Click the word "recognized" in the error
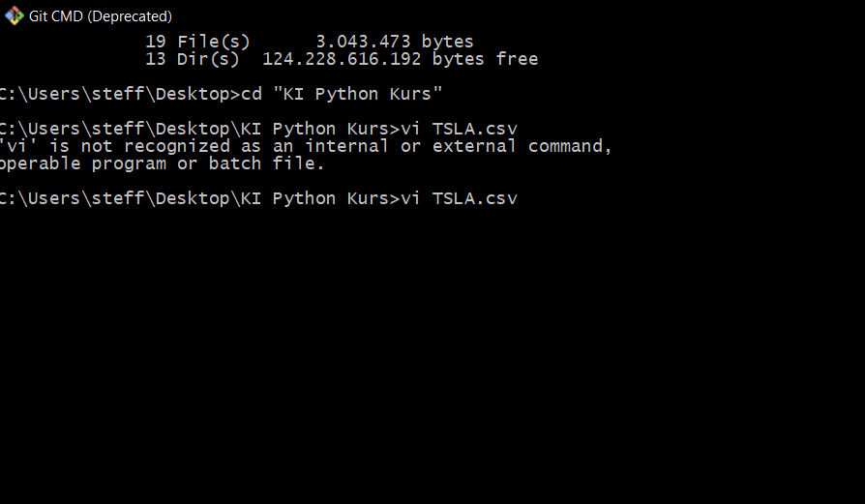This screenshot has width=865, height=504. [x=176, y=146]
